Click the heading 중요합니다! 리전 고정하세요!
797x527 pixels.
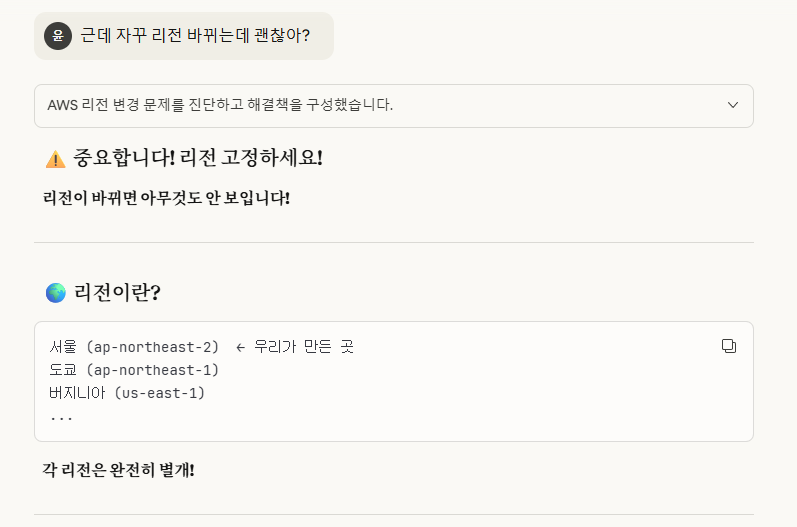coord(198,158)
